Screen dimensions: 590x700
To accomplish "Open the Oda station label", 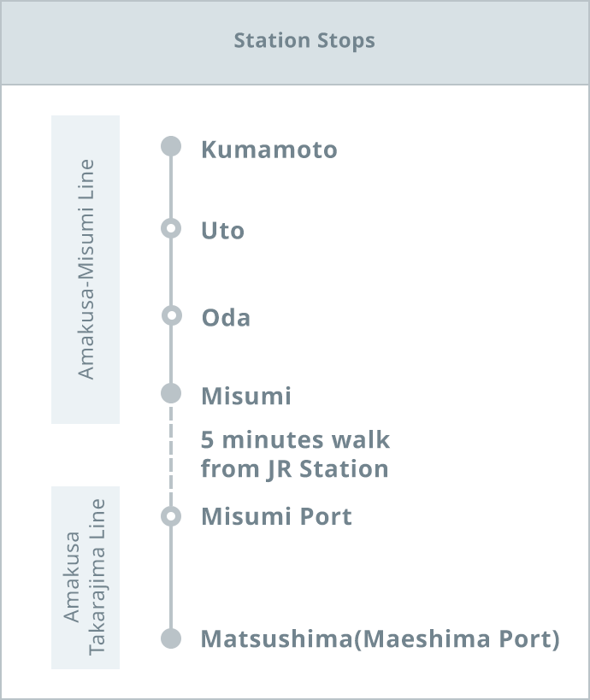I will coord(226,318).
